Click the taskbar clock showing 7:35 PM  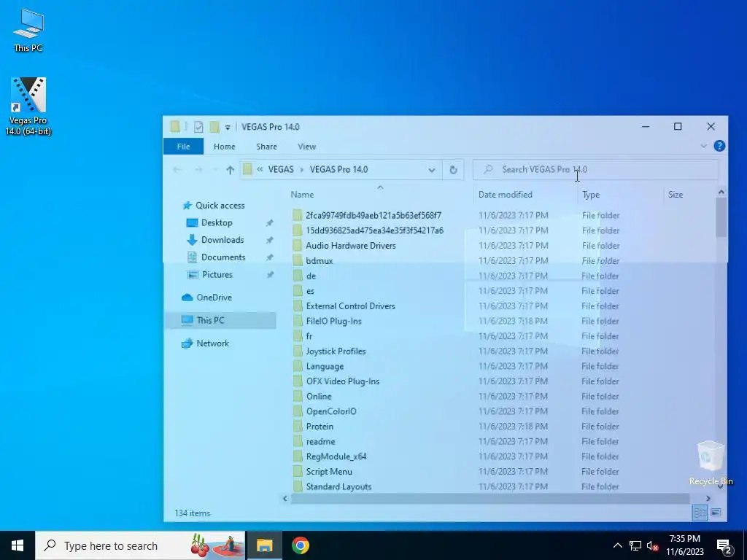[684, 545]
